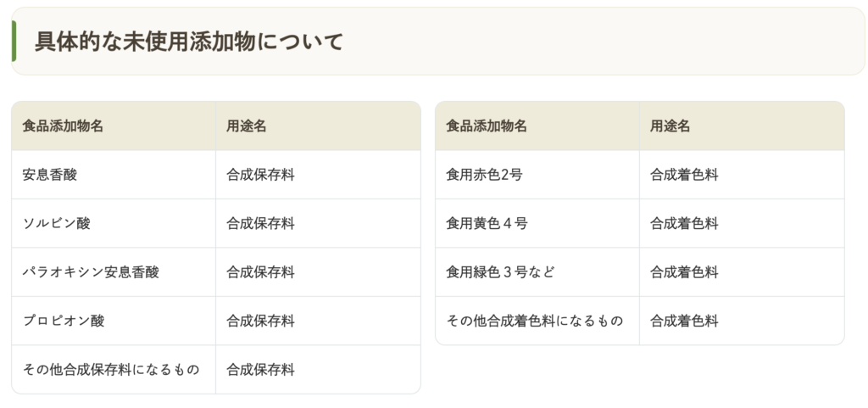The image size is (868, 408).
Task: Click the その他合成着色料になるもの cell
Action: pyautogui.click(x=535, y=321)
